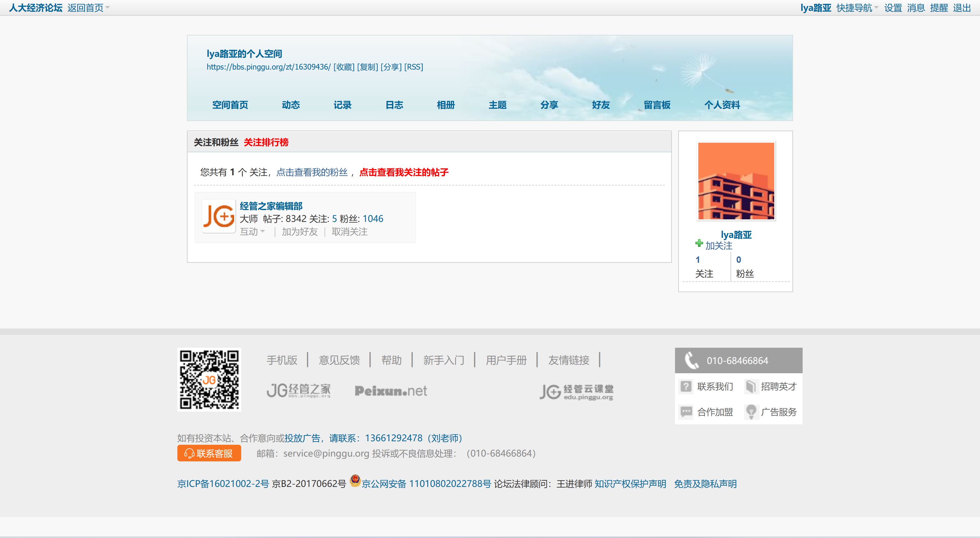This screenshot has width=980, height=538.
Task: Click the green plus 加关注 icon
Action: 699,243
